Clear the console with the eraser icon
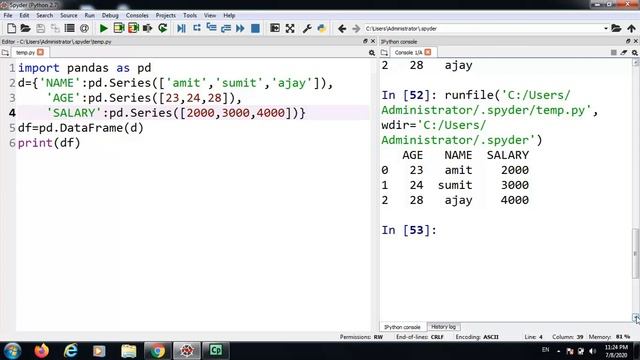 624,53
